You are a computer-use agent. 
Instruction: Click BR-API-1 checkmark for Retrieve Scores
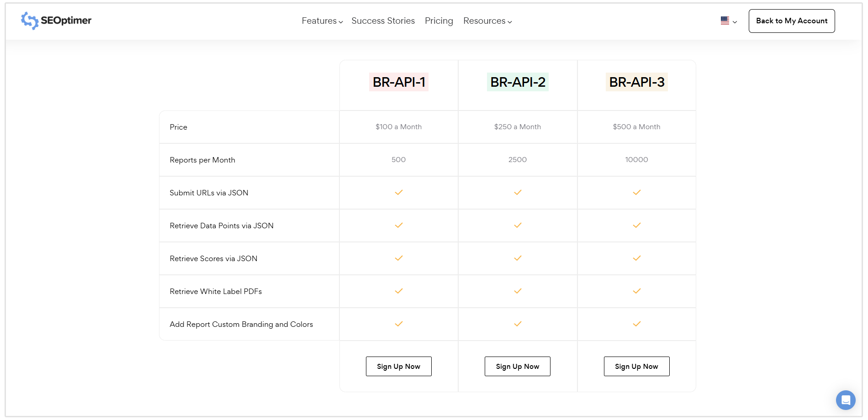pos(399,258)
